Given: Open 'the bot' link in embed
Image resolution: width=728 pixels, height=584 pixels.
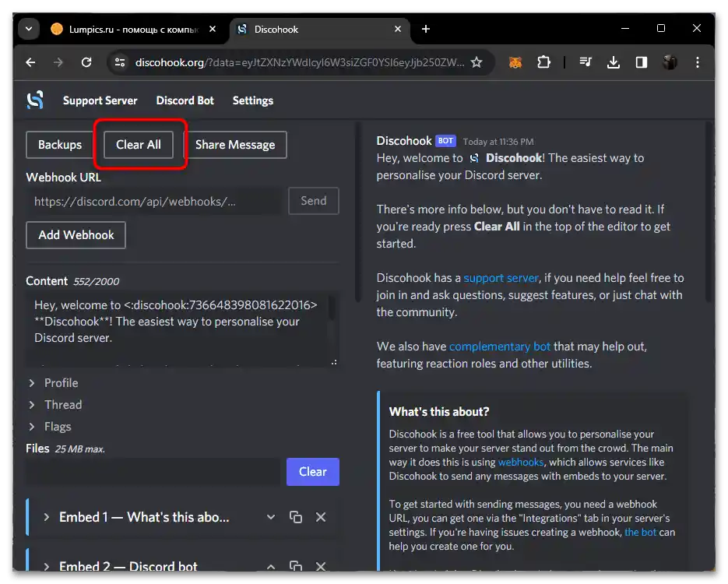Looking at the screenshot, I should tap(640, 533).
